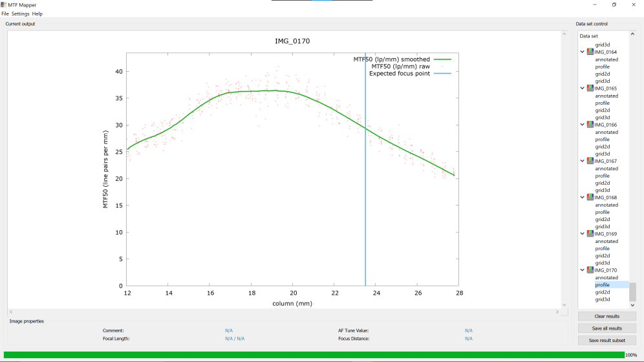Image resolution: width=644 pixels, height=362 pixels.
Task: Click Save result subset button
Action: (607, 340)
